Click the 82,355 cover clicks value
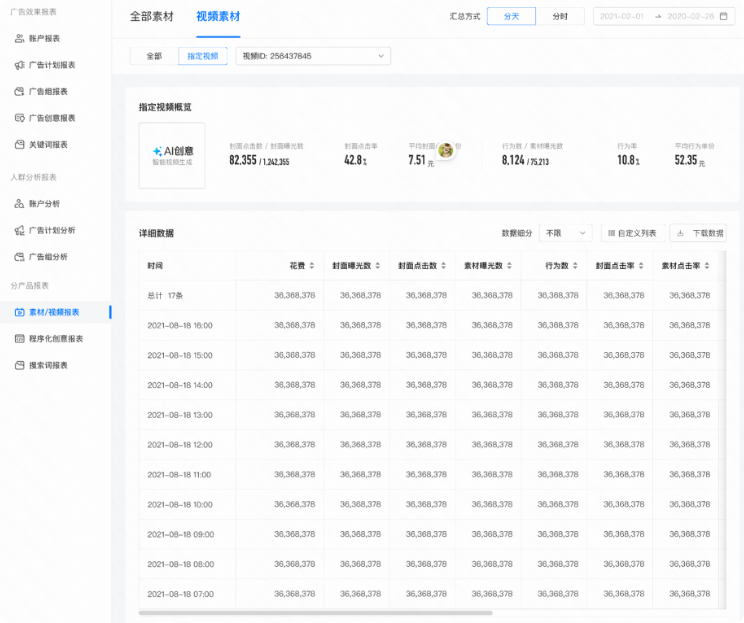Image resolution: width=744 pixels, height=623 pixels. 243,160
